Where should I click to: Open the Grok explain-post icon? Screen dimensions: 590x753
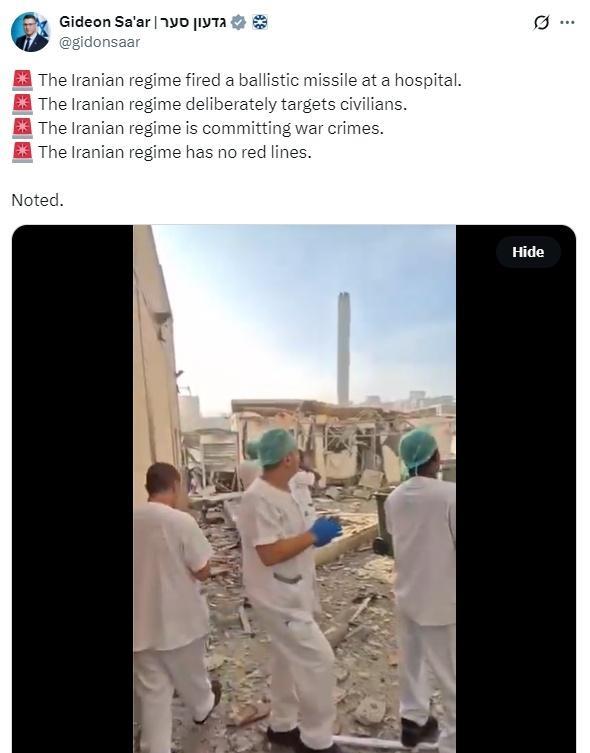point(541,22)
